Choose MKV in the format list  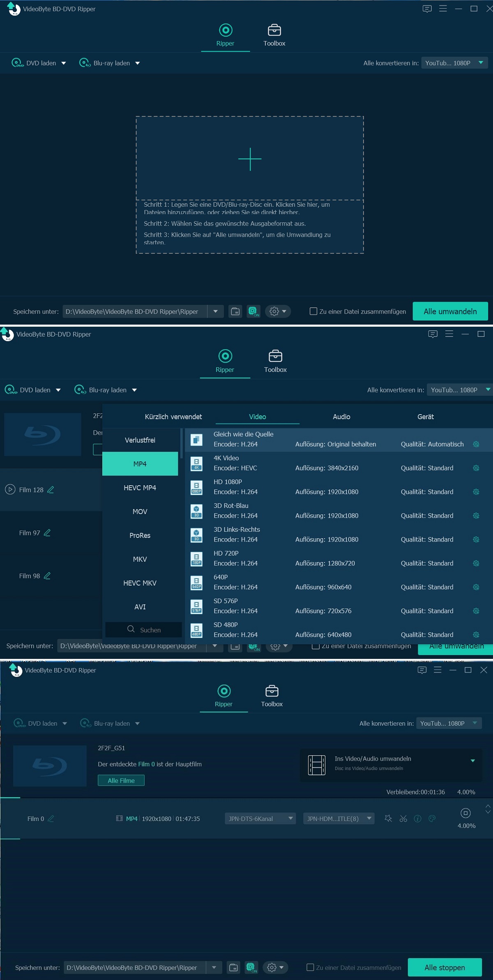140,559
